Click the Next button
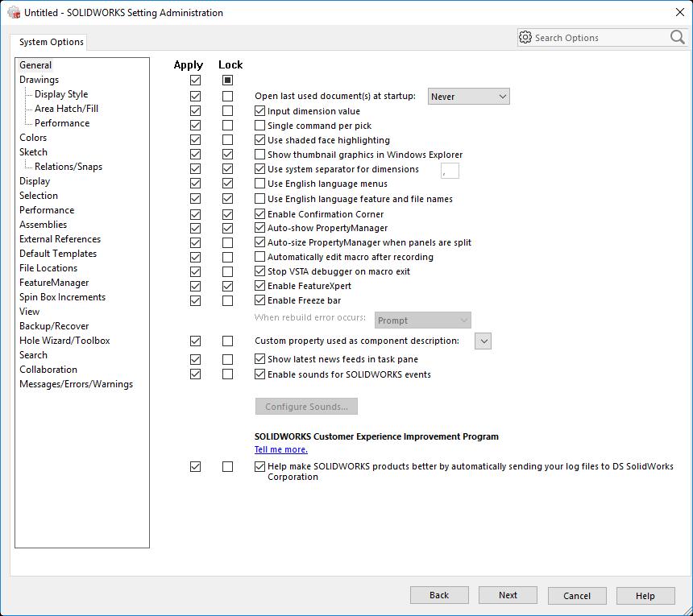This screenshot has height=616, width=693. 508,595
